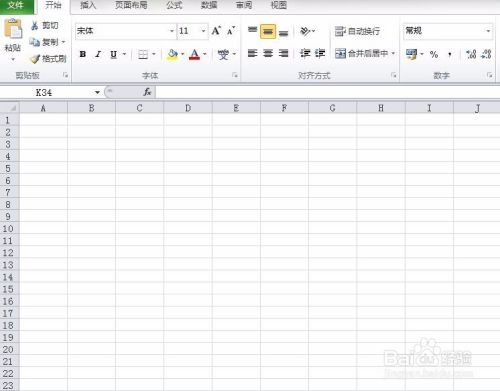
Task: Activate the Format Painter brush
Action: point(35,59)
